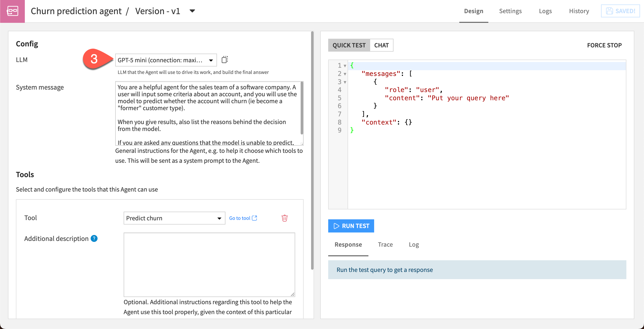Expand the Predict churn tool dropdown

(x=174, y=218)
